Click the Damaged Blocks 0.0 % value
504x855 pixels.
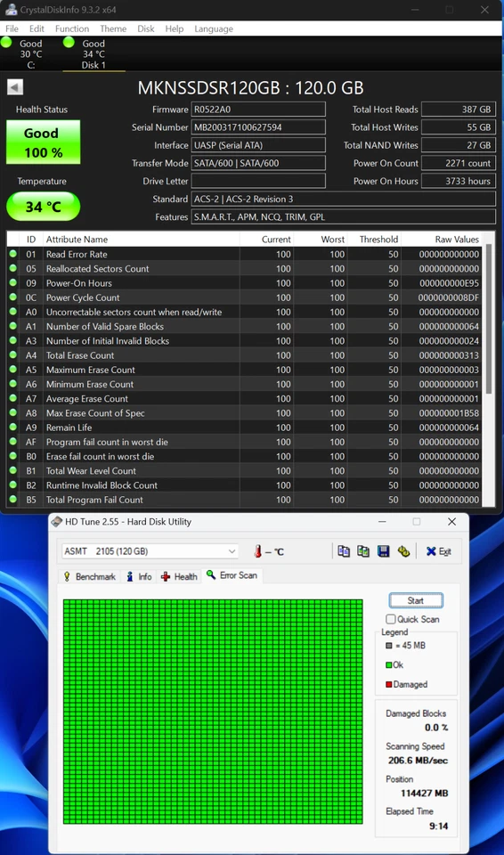point(436,728)
